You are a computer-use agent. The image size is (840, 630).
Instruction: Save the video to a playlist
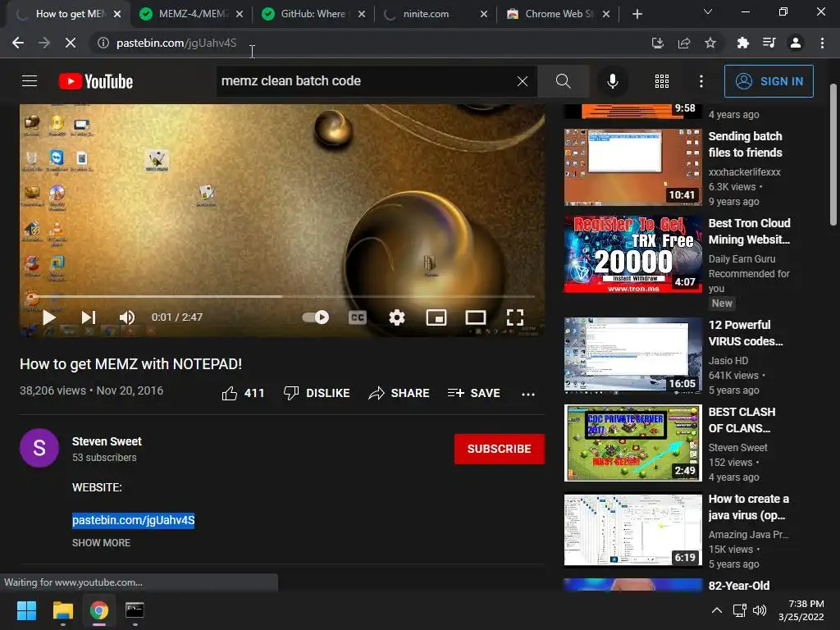pyautogui.click(x=473, y=393)
